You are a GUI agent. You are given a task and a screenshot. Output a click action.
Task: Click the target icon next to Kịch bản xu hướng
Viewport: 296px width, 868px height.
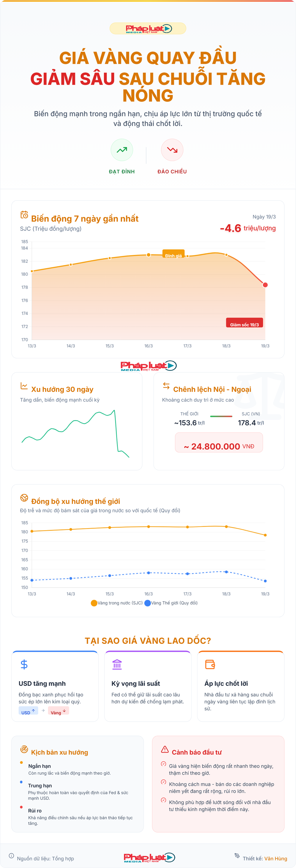pyautogui.click(x=24, y=749)
